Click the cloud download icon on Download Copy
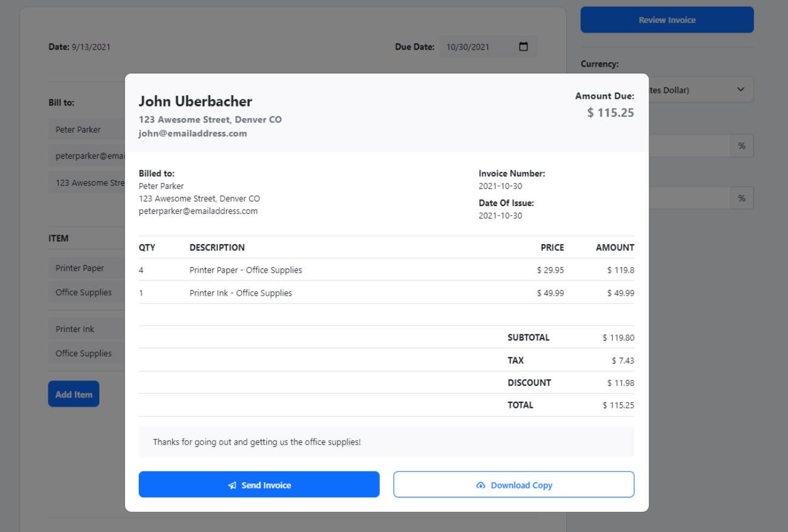The height and width of the screenshot is (532, 788). 481,485
